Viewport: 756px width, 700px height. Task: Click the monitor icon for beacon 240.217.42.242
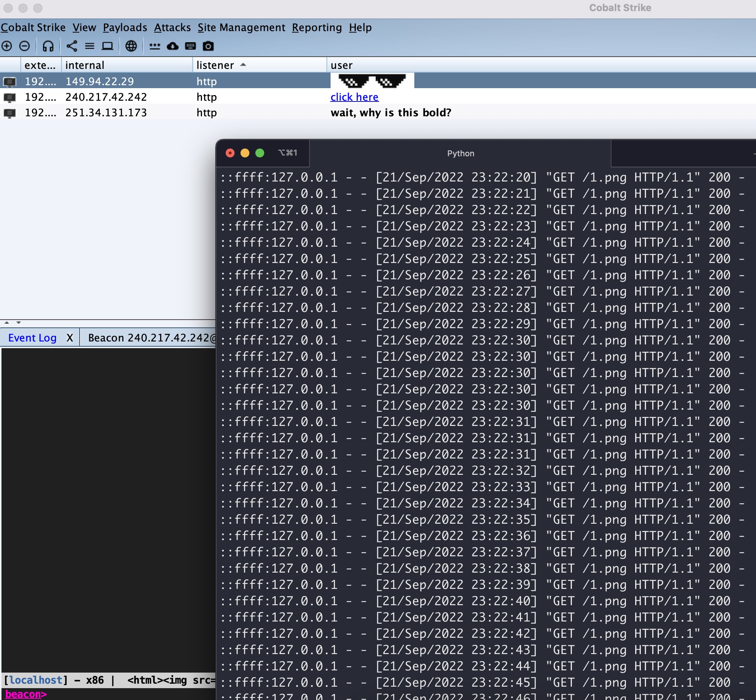pos(10,97)
